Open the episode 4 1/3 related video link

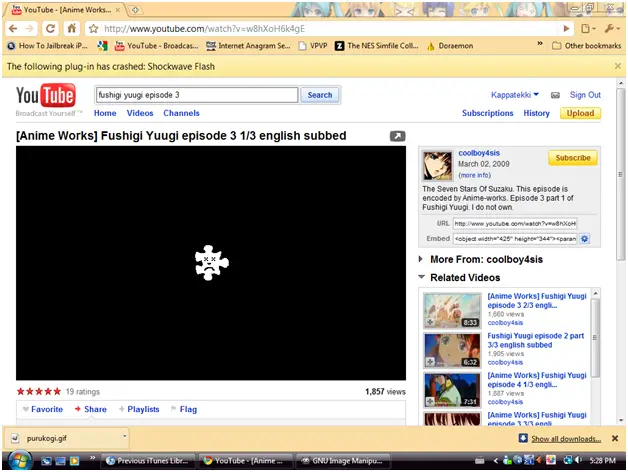pyautogui.click(x=537, y=380)
